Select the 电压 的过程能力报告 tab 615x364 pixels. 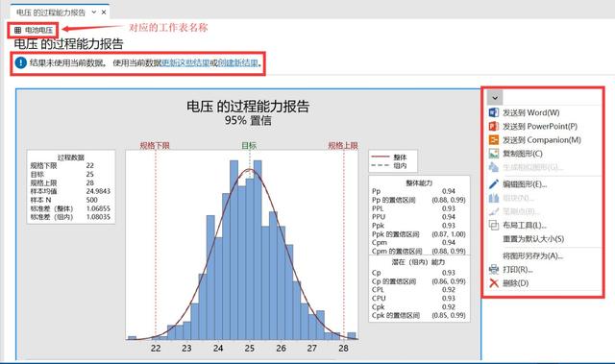[51, 12]
